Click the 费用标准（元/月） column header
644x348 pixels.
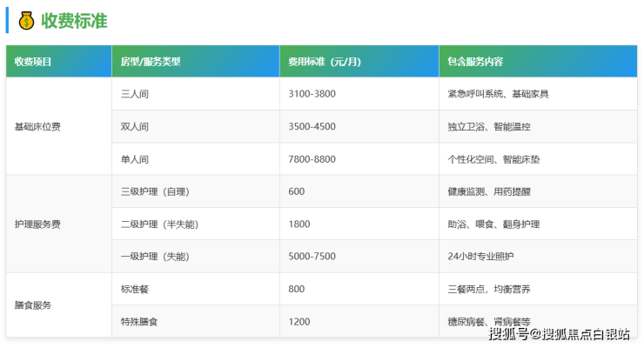(x=324, y=62)
